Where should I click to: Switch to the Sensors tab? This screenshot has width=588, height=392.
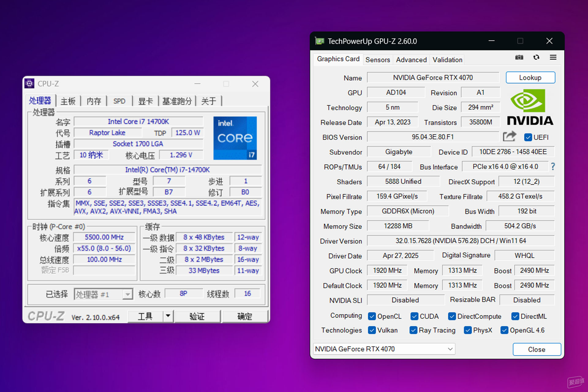[378, 60]
